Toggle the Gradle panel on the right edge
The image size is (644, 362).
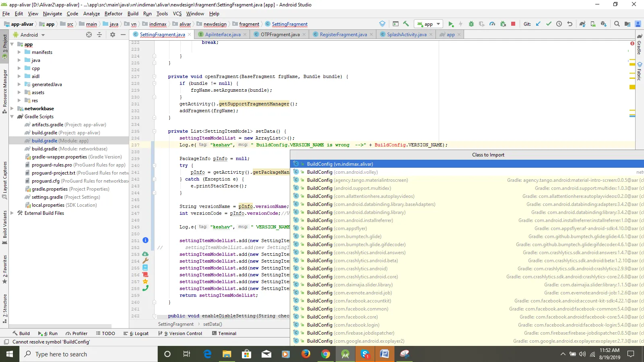click(639, 45)
